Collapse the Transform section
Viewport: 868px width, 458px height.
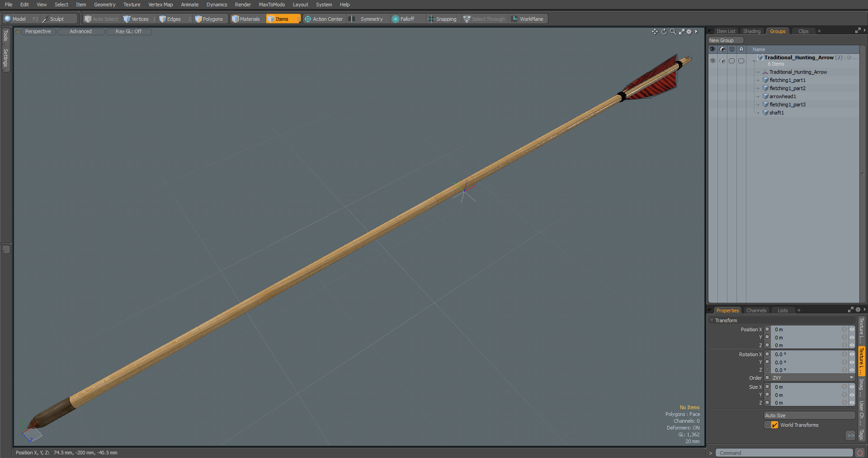(x=712, y=320)
